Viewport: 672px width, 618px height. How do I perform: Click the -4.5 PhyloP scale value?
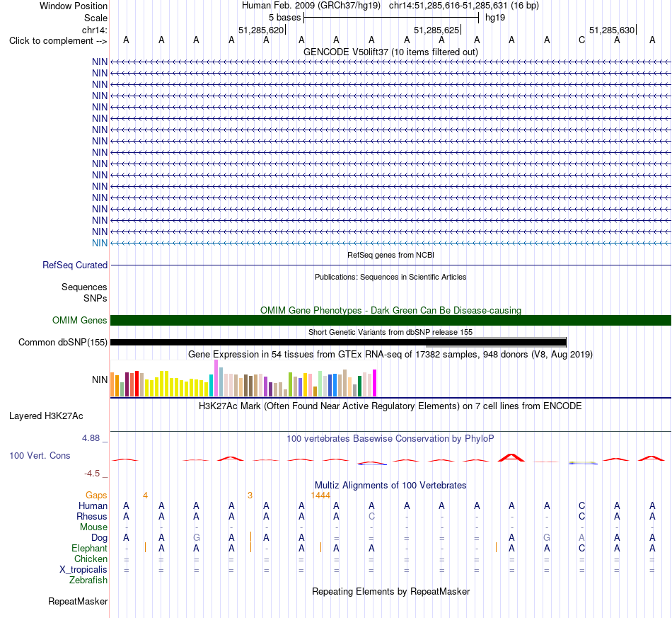[x=92, y=474]
